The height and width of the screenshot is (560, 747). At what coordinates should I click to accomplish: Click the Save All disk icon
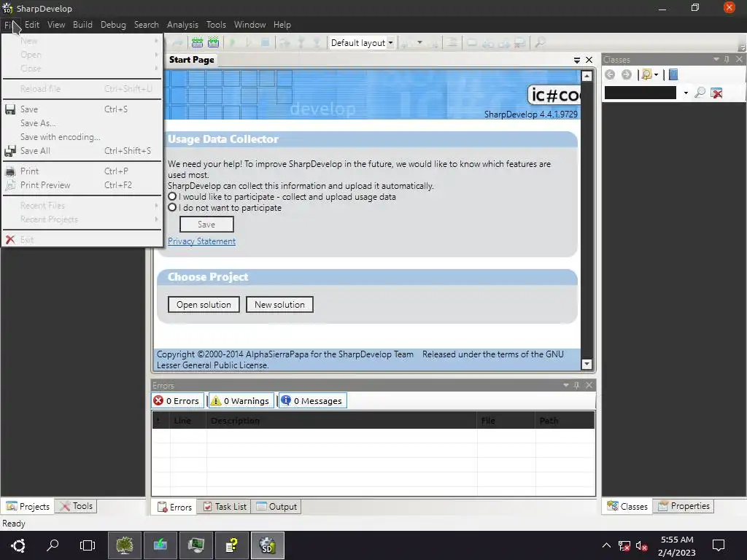[10, 151]
